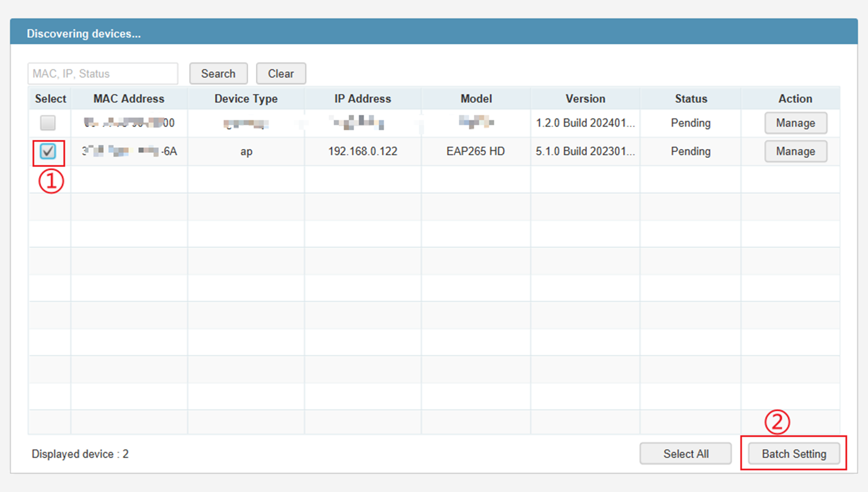This screenshot has height=492, width=868.
Task: Click the truncated version text of the EAP265 HD
Action: point(585,152)
